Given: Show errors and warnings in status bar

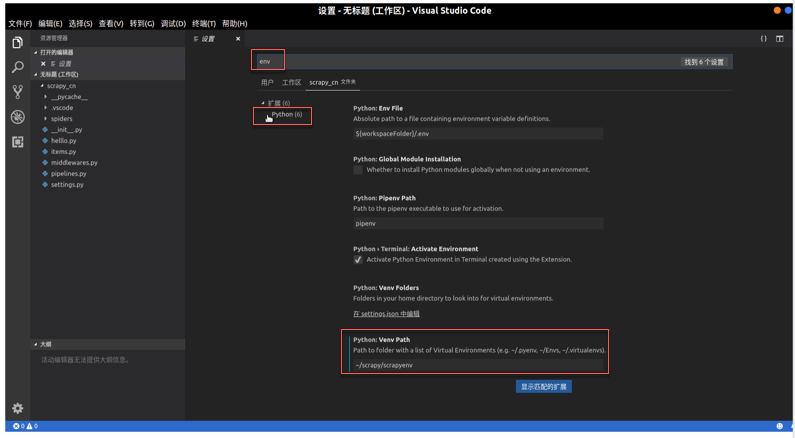Looking at the screenshot, I should click(25, 426).
